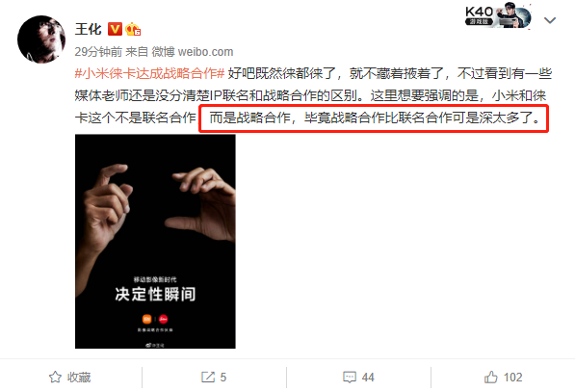Click the K40 游戏版 card badge

point(498,15)
